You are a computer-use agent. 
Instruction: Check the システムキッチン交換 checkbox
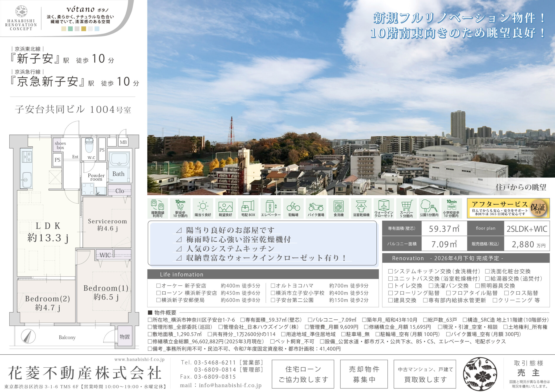390,271
